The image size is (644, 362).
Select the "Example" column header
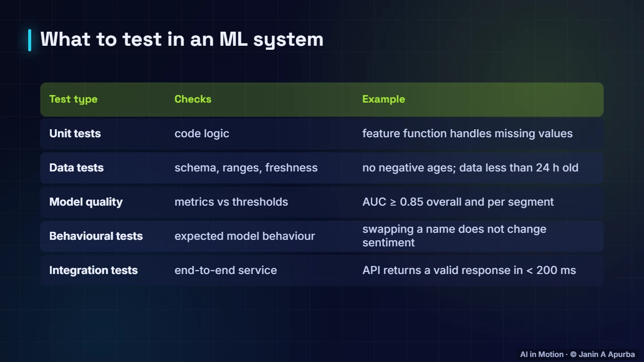click(383, 99)
